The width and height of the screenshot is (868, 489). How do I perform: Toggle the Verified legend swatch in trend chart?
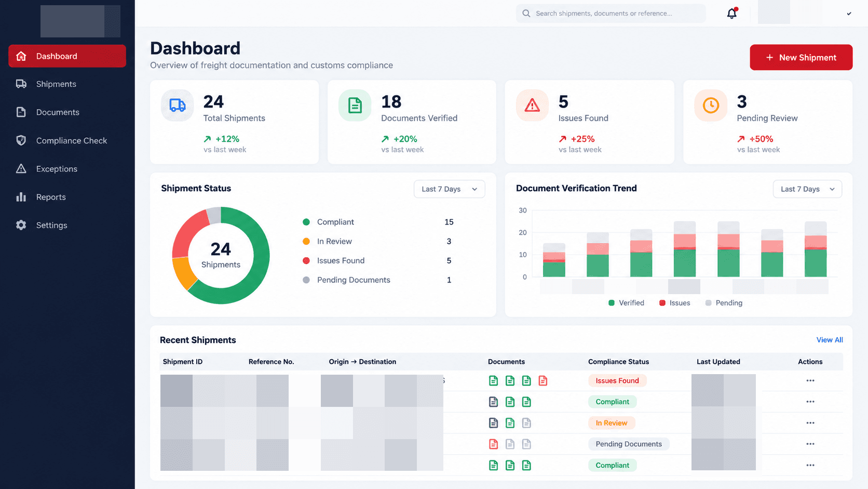(612, 303)
